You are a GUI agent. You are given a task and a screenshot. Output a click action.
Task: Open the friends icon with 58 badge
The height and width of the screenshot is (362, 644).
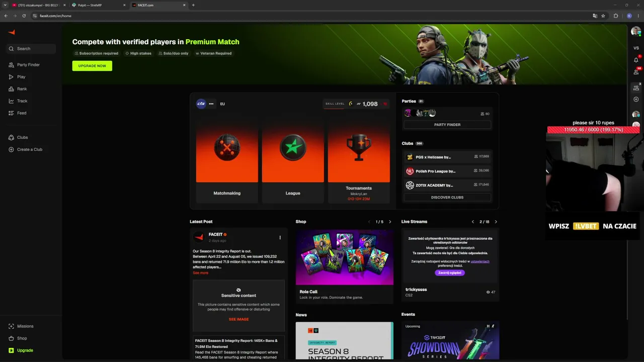[636, 72]
